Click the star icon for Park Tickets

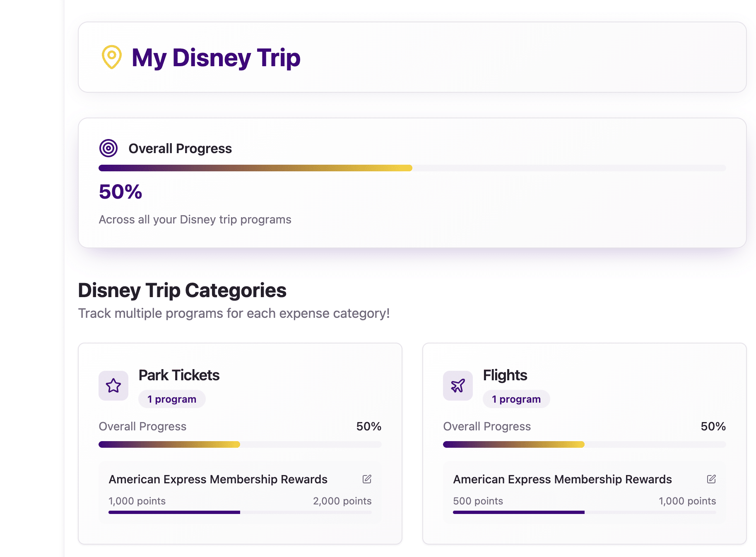coord(113,386)
